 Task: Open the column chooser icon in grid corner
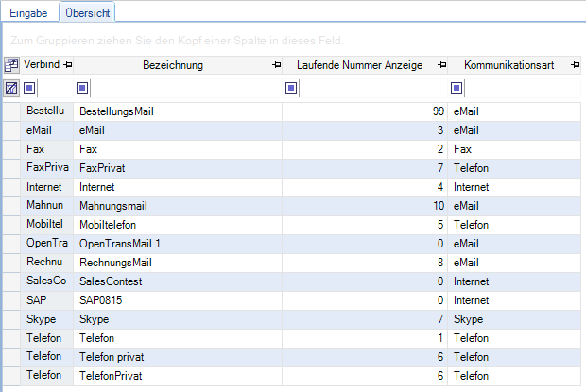tap(11, 65)
